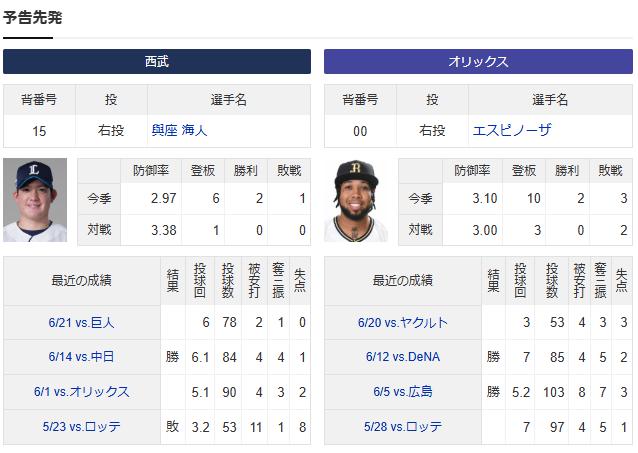The width and height of the screenshot is (638, 453).
Task: Open the 6/21 vs.巨人 game link
Action: 81,322
